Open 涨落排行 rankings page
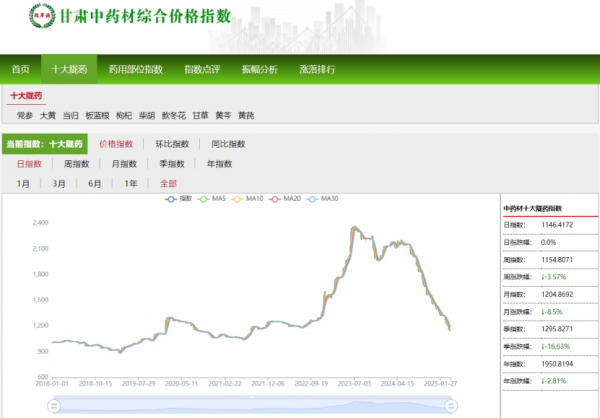Screen dimensions: 600x418 click(x=316, y=70)
